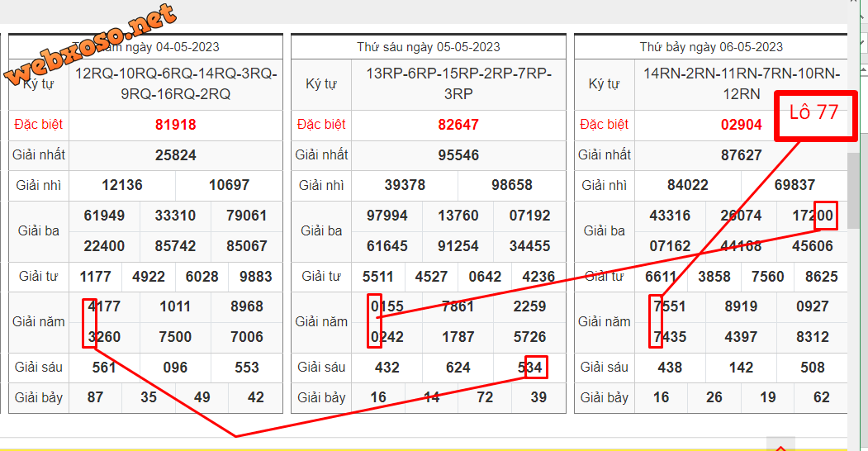The height and width of the screenshot is (451, 868).
Task: Click the Ký tự code starting 13RP-6RP
Action: point(458,83)
